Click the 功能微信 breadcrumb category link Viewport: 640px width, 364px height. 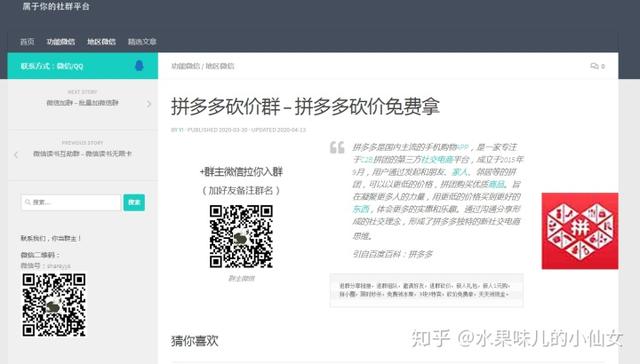point(185,66)
